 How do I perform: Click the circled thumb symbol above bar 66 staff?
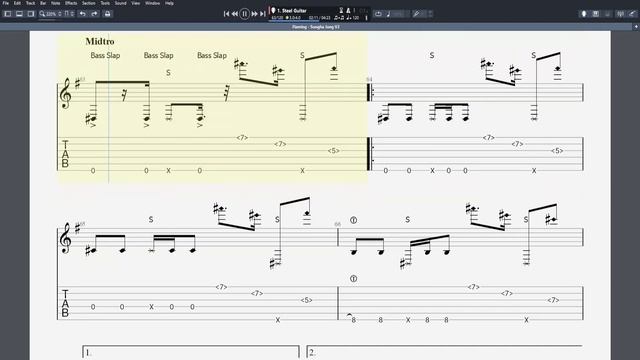pyautogui.click(x=353, y=220)
